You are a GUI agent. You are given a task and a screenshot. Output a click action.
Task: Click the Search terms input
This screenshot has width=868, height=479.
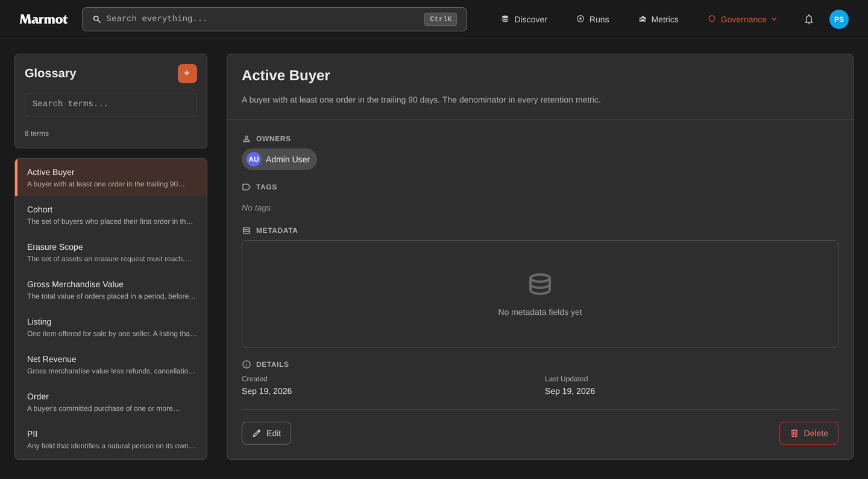coord(111,104)
